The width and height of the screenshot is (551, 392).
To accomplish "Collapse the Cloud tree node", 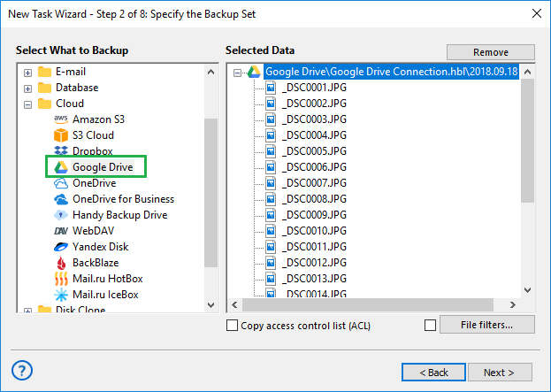I will (x=27, y=104).
